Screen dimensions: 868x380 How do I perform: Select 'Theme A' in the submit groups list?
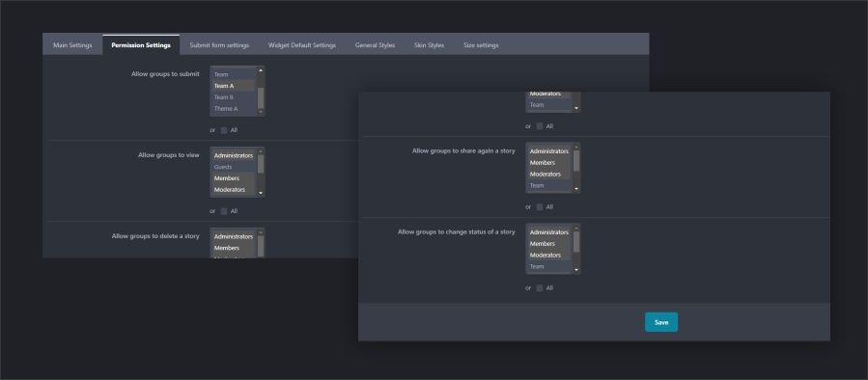pos(234,109)
